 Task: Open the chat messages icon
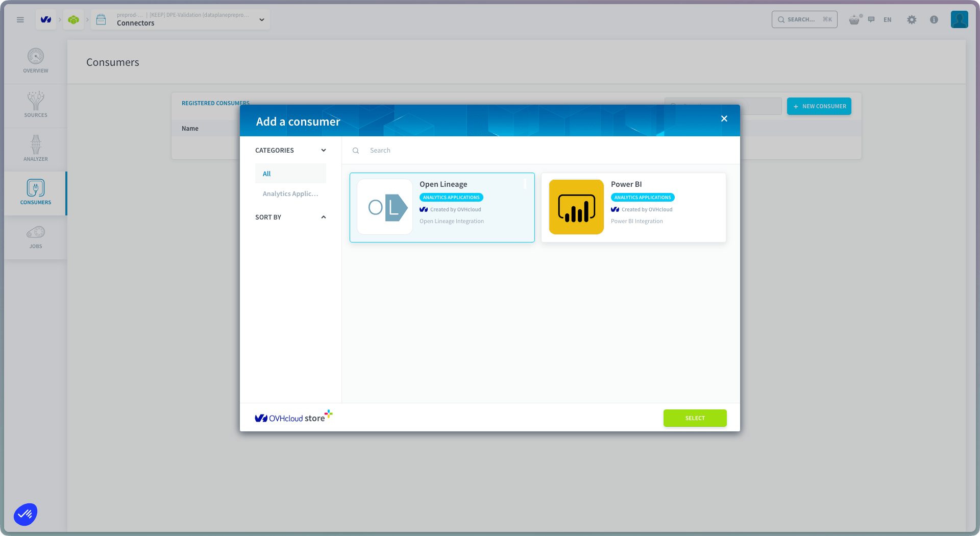871,20
